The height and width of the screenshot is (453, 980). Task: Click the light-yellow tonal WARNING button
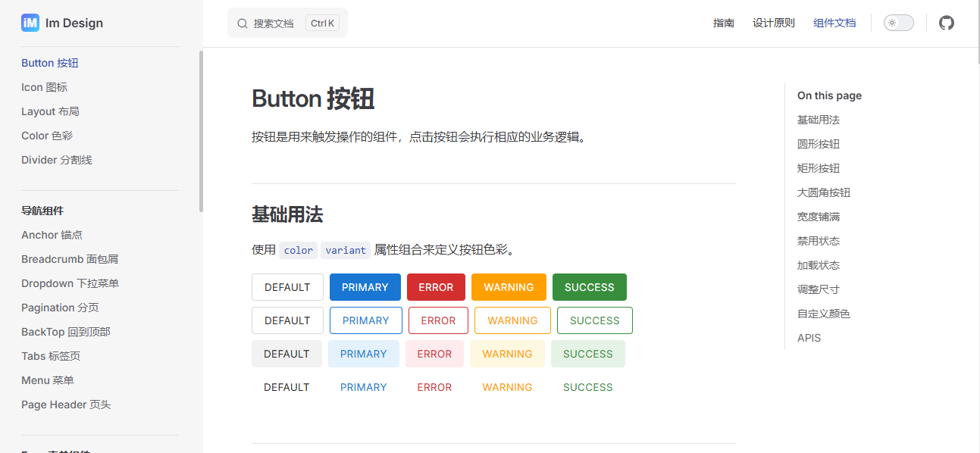507,354
